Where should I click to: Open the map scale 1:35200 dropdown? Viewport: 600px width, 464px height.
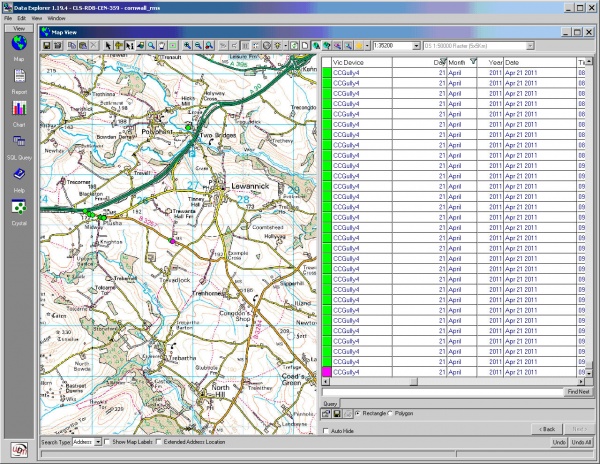pos(414,45)
